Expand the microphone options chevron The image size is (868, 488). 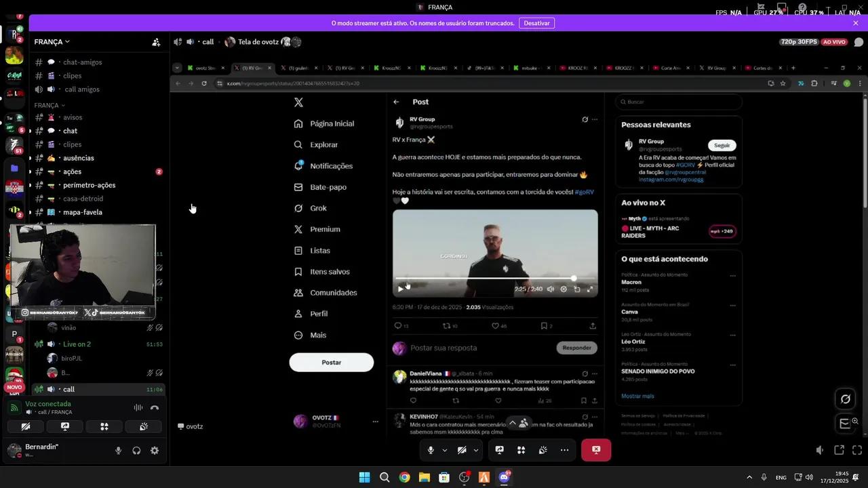coord(445,449)
